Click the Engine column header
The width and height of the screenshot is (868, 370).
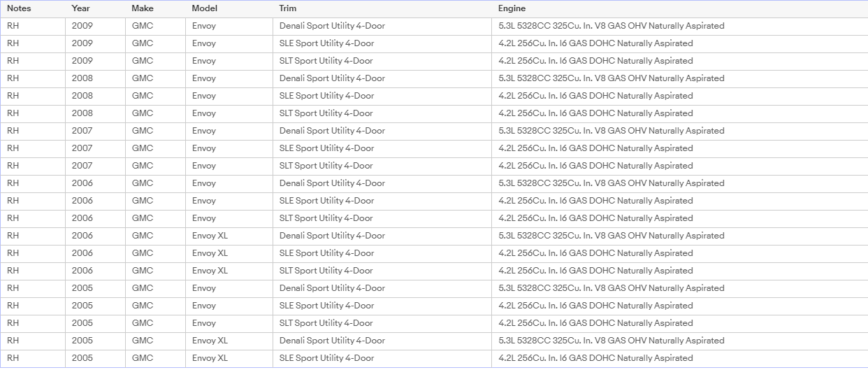680,8
